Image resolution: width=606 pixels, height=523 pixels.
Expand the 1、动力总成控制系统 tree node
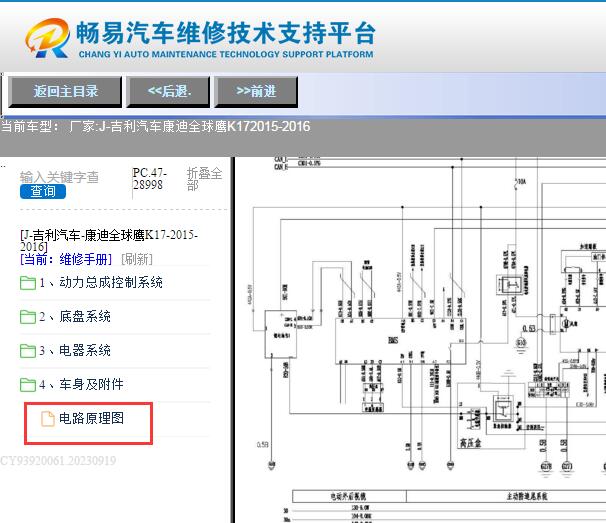click(101, 283)
